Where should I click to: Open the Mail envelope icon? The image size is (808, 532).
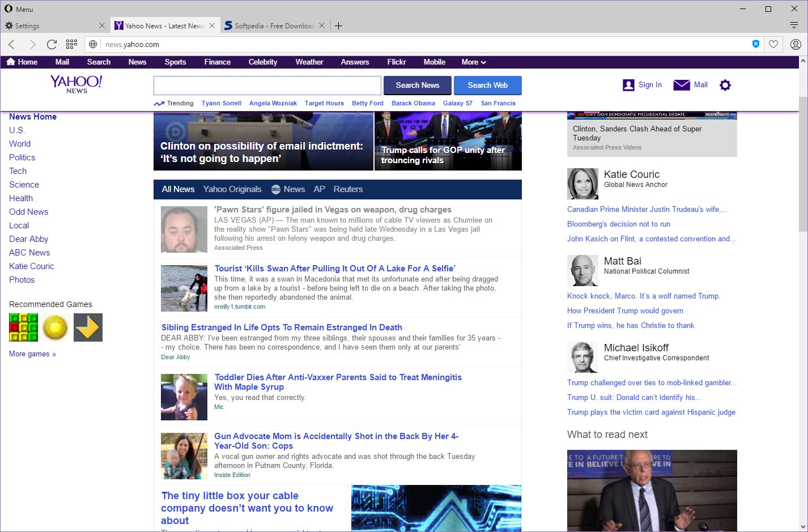(682, 85)
